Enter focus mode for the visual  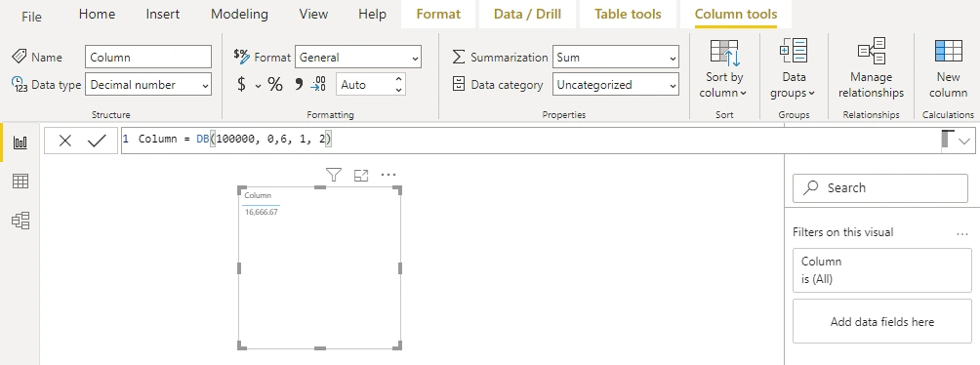coord(361,175)
